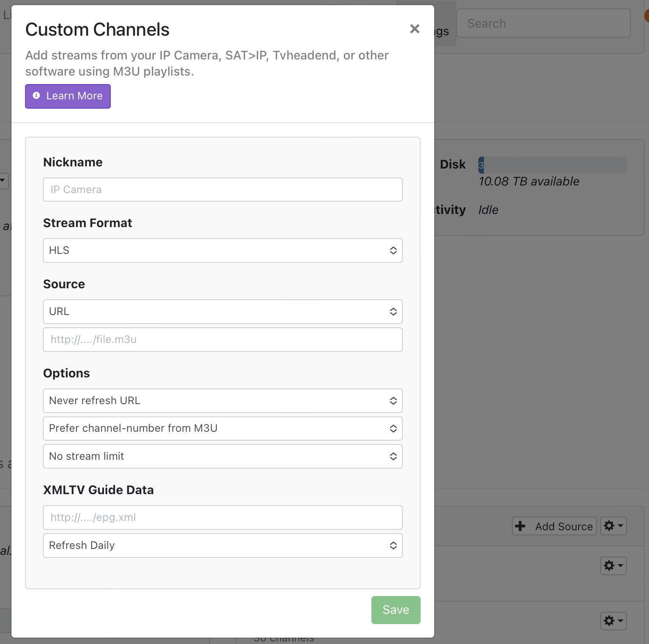This screenshot has width=649, height=644.
Task: Open the middle source gear menu
Action: coord(613,566)
